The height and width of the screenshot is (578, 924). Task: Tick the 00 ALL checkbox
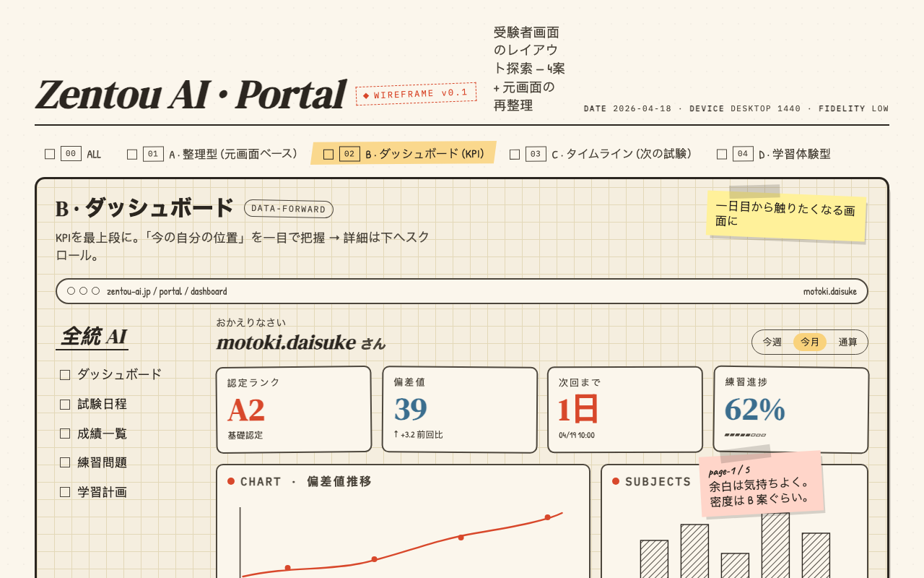[x=50, y=154]
